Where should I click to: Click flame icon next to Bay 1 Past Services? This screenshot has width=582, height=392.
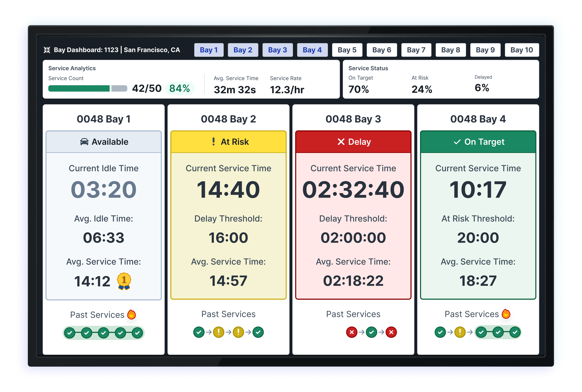pyautogui.click(x=132, y=315)
